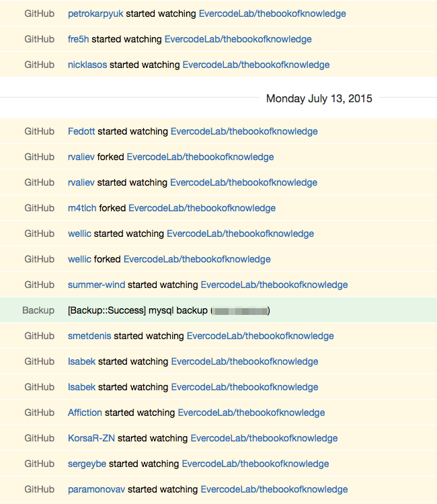Click the sergeybe username link
The image size is (437, 504).
[87, 464]
